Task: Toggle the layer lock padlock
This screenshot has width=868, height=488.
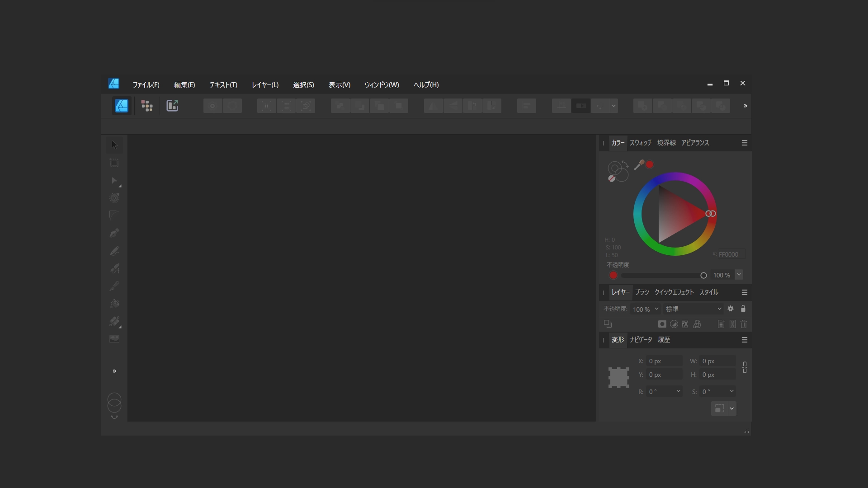Action: pos(744,309)
